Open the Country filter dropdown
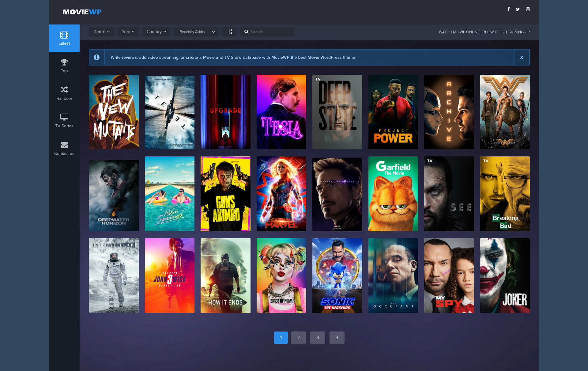Screen dimensions: 588x371 click(156, 32)
